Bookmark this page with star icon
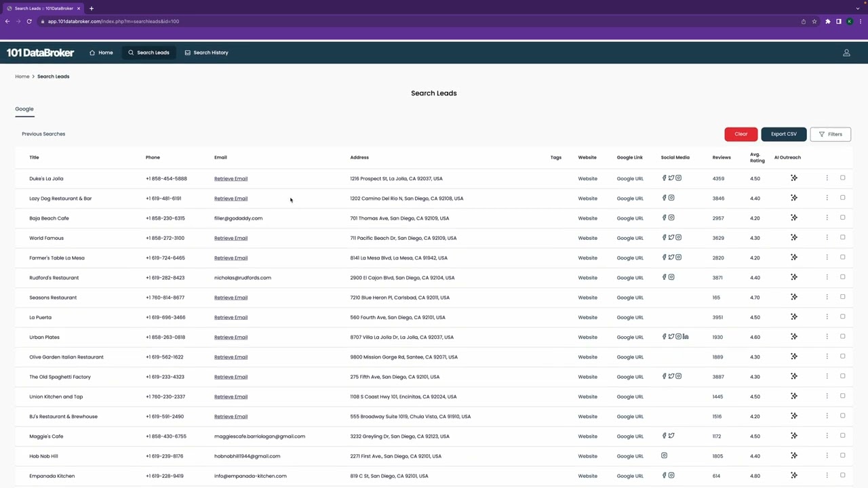 coord(814,21)
